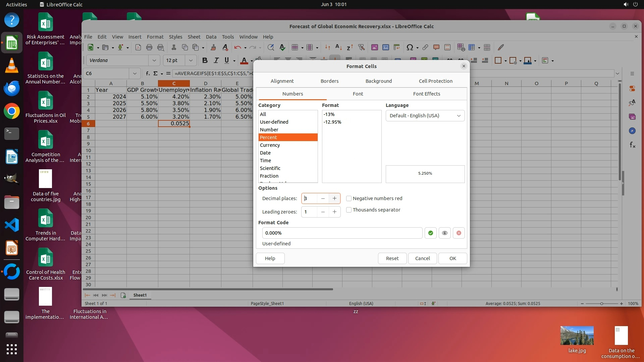Click the eye Edit comment toggle button
The height and width of the screenshot is (362, 644).
pyautogui.click(x=444, y=233)
